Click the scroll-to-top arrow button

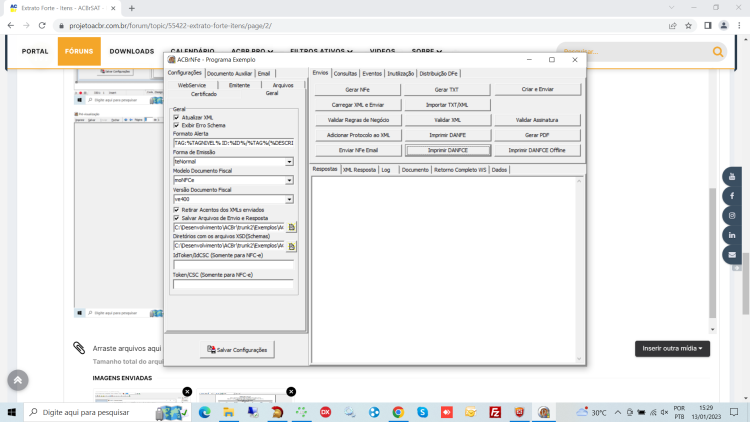point(18,380)
